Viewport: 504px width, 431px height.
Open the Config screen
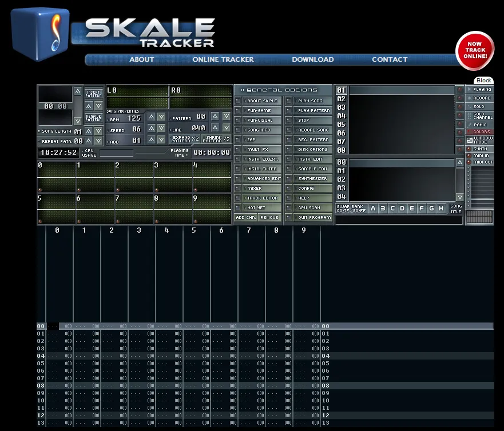point(309,188)
